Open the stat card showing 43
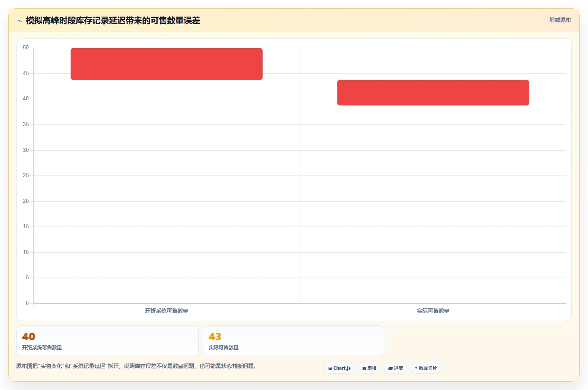Viewport: 588px width, 390px height. (x=294, y=341)
